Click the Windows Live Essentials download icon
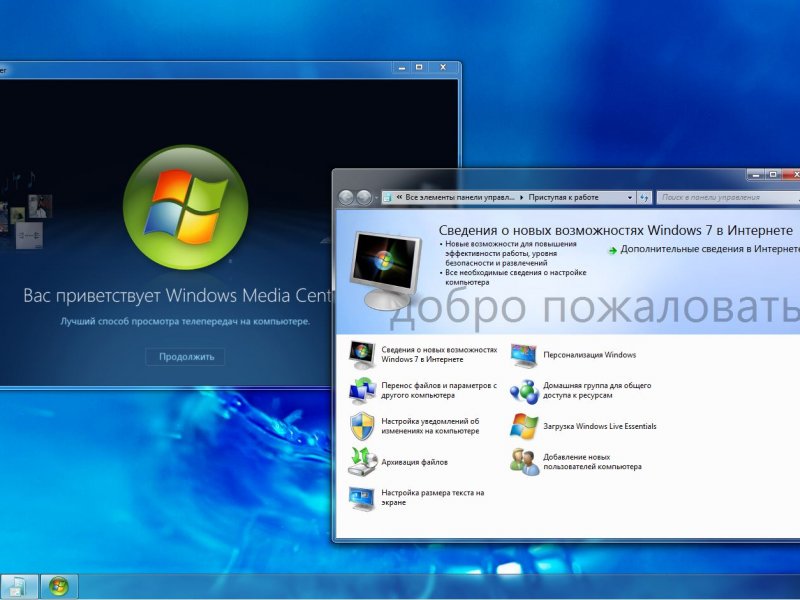 [x=524, y=427]
